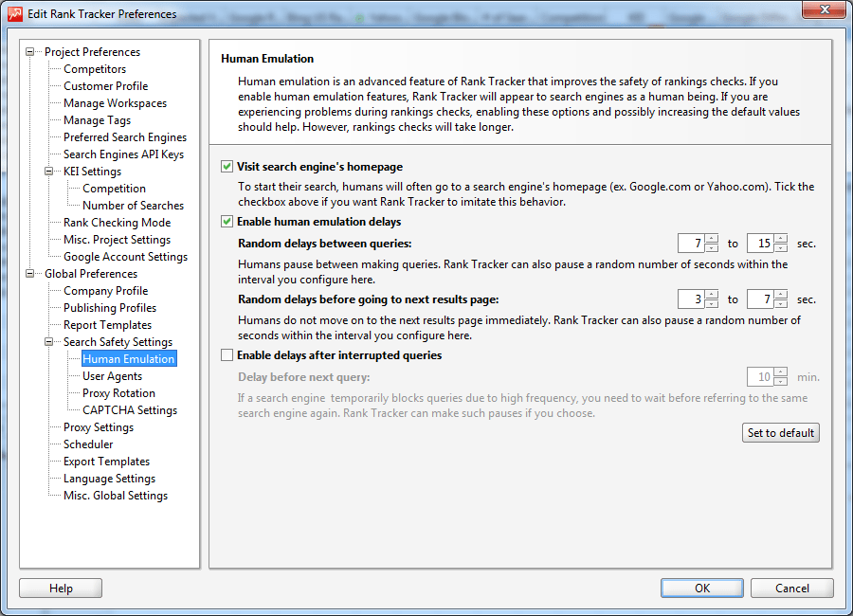Collapse the Search Safety Settings node
853x616 pixels.
pyautogui.click(x=49, y=342)
